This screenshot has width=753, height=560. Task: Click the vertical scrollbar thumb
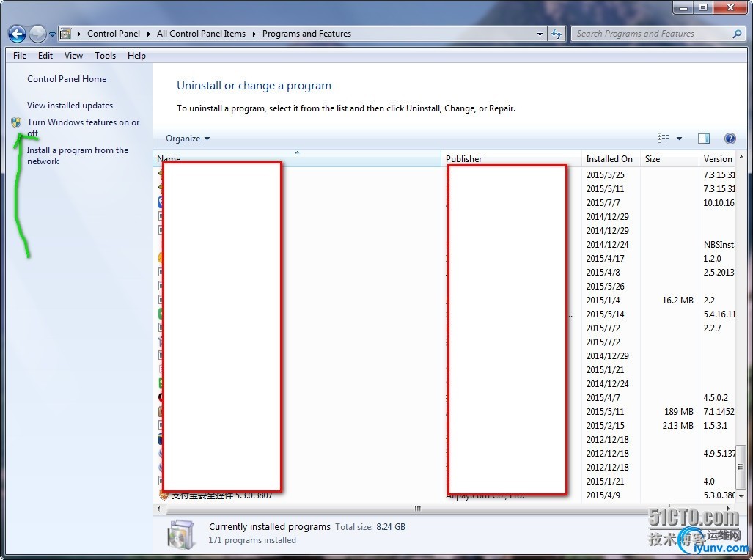(x=741, y=466)
